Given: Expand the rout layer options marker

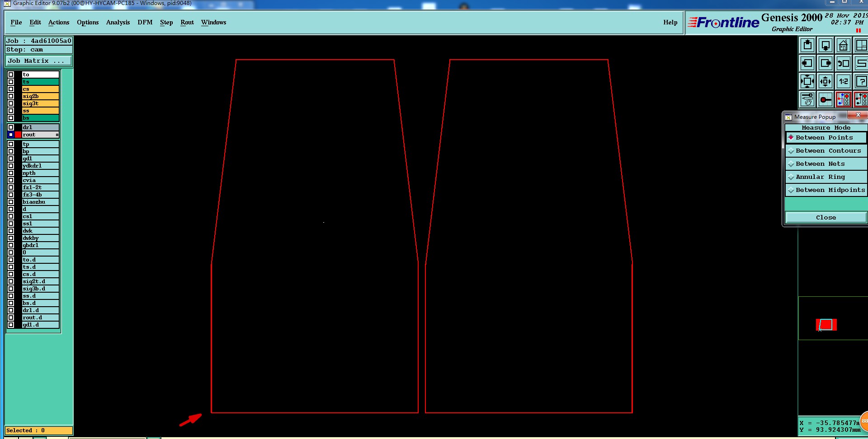Looking at the screenshot, I should pyautogui.click(x=57, y=135).
